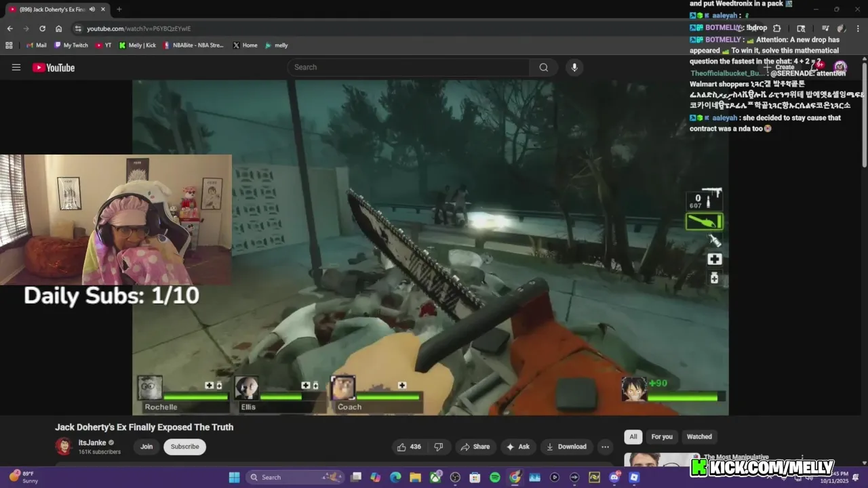The width and height of the screenshot is (868, 488).
Task: Open File Explorer from the taskbar
Action: coord(415,477)
